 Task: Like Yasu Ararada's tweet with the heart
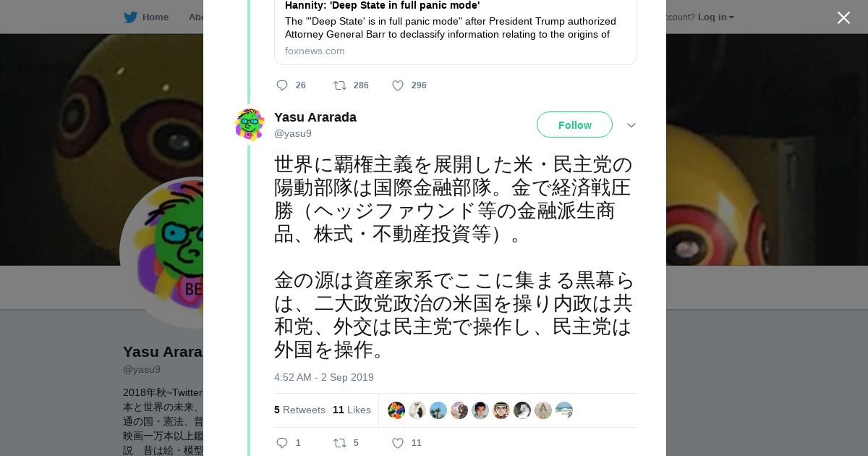tap(398, 443)
